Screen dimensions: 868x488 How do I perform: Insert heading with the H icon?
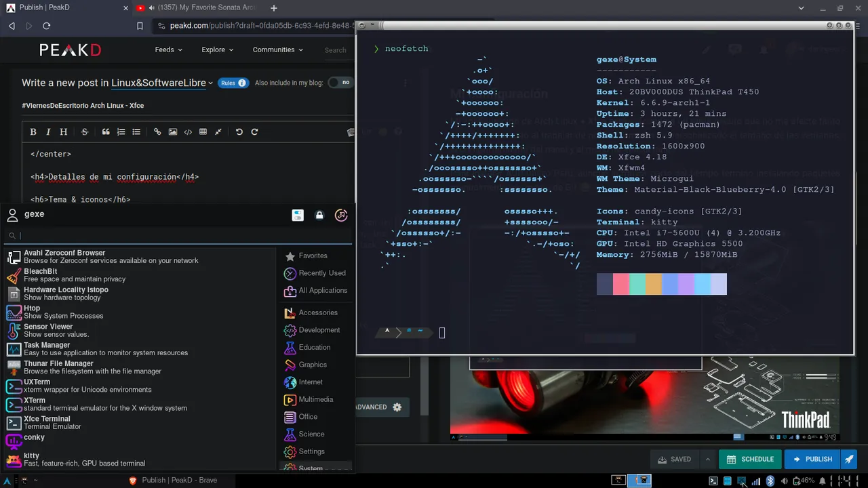tap(64, 132)
